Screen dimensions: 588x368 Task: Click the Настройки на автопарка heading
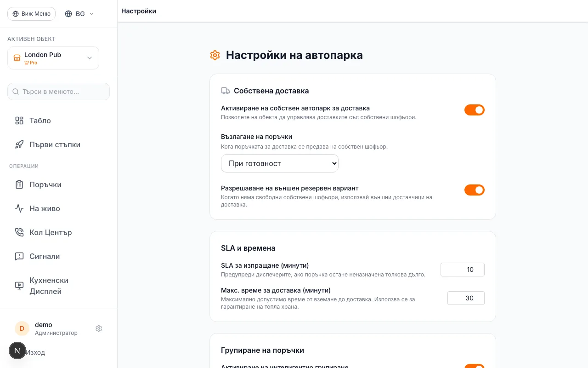[x=294, y=55]
